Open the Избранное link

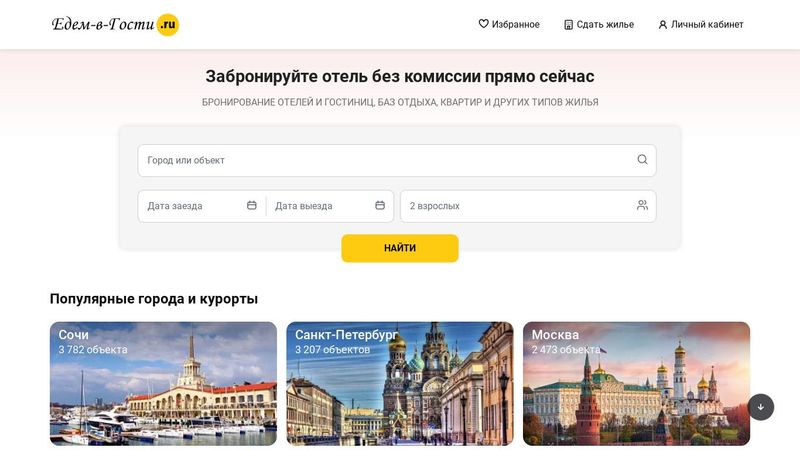click(x=509, y=24)
